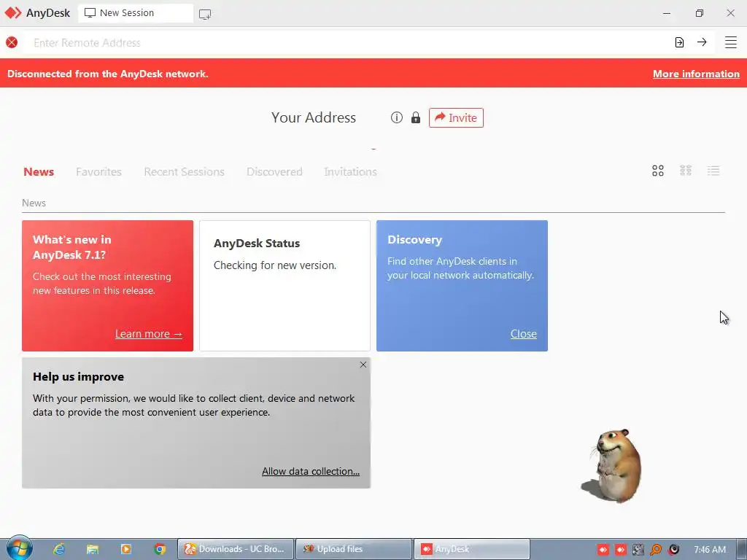Click the second AnyDesk tray icon

(x=621, y=550)
